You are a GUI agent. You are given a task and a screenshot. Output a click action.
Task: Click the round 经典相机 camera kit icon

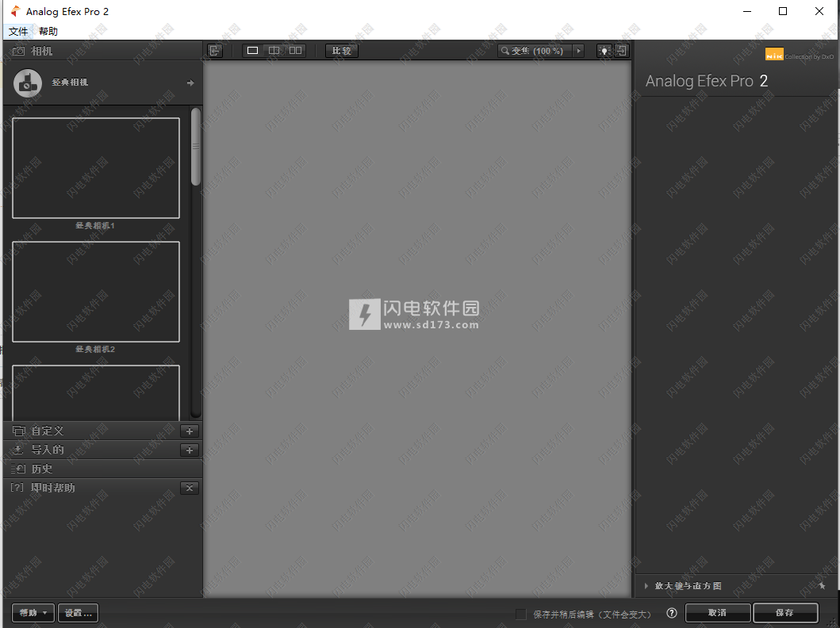pyautogui.click(x=28, y=83)
